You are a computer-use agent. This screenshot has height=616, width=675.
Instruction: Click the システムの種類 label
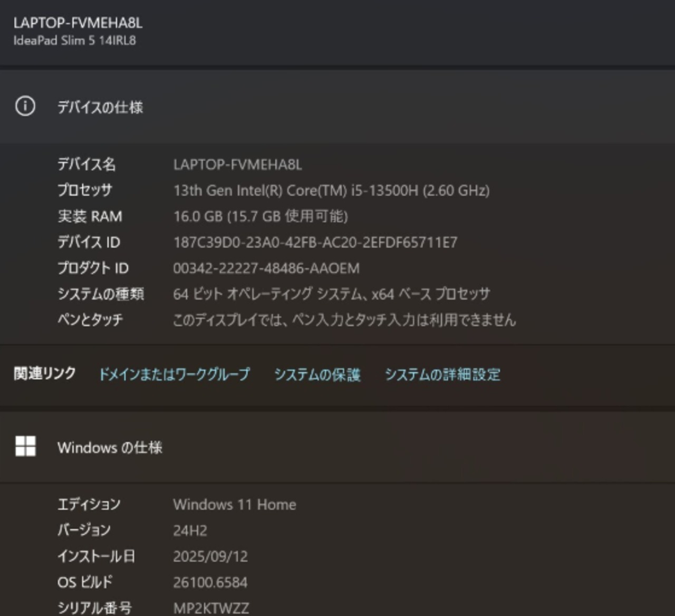101,294
